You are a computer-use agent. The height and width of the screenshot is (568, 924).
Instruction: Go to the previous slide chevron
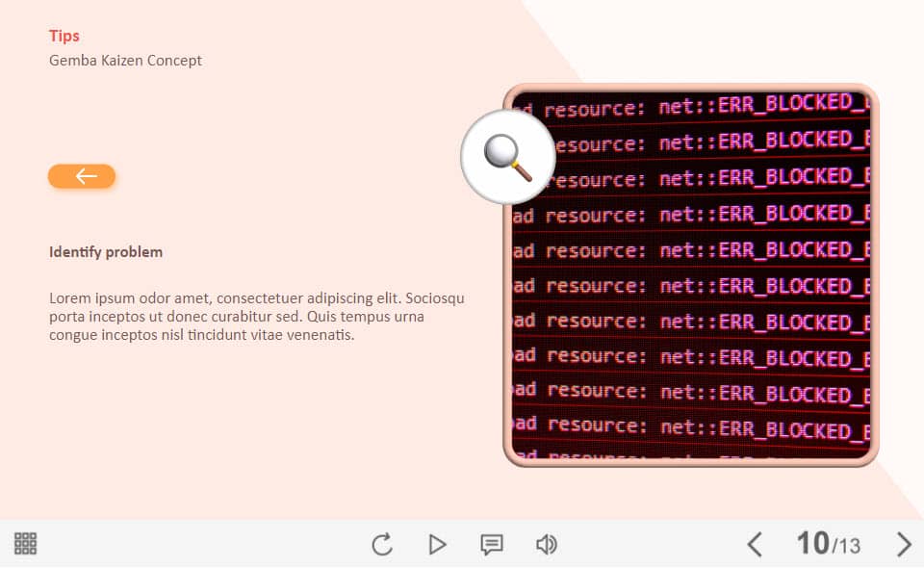click(x=755, y=545)
